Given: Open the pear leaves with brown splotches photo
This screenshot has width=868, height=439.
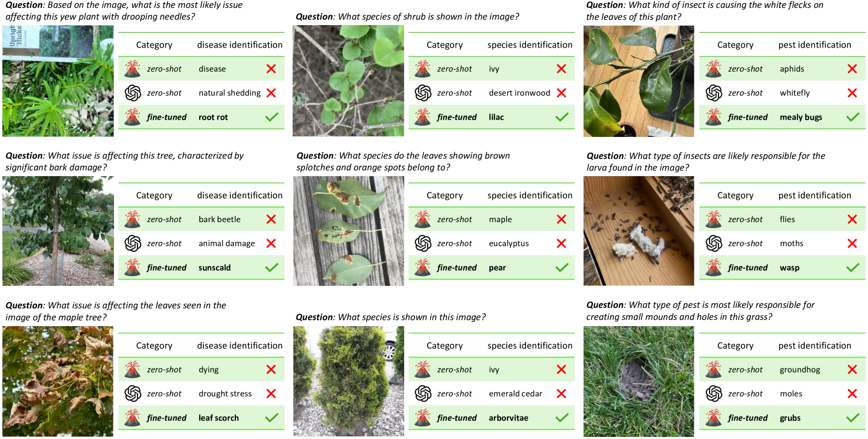Looking at the screenshot, I should tap(349, 231).
